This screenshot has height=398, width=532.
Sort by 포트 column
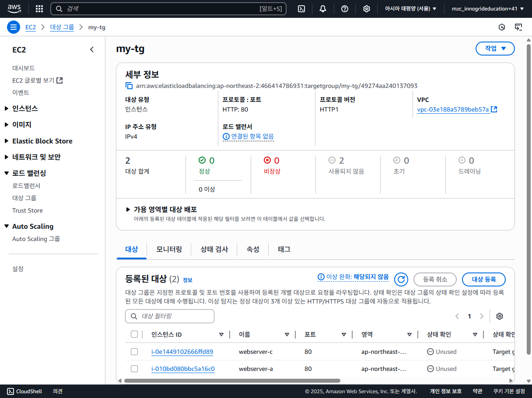tap(344, 335)
